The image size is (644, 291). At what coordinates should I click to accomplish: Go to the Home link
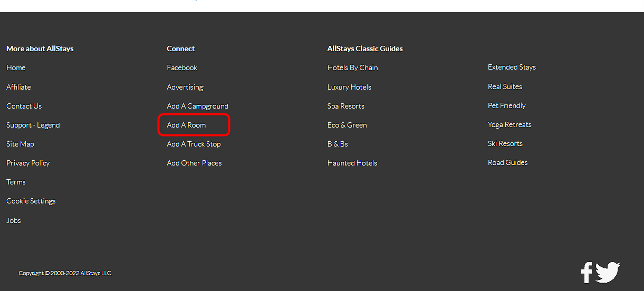[x=16, y=67]
